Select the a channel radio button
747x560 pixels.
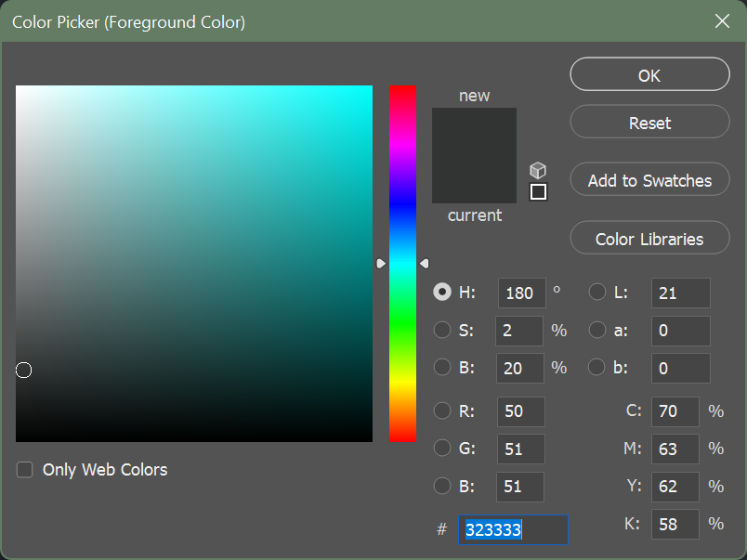click(596, 330)
